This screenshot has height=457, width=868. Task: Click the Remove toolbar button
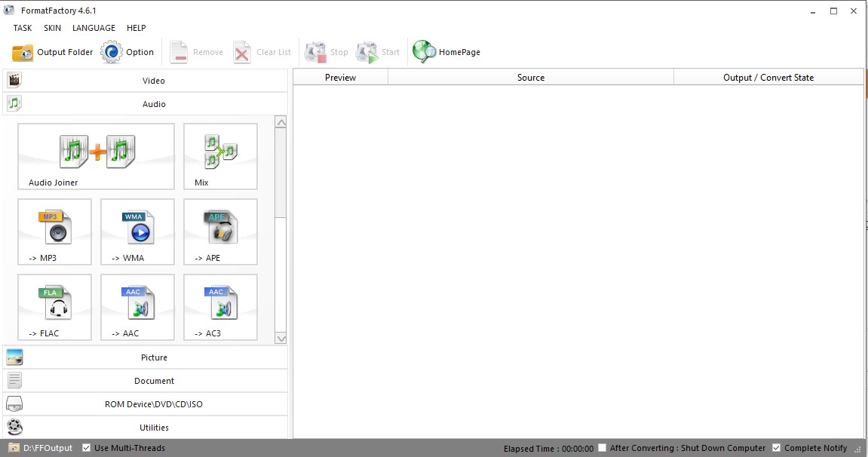tap(196, 52)
